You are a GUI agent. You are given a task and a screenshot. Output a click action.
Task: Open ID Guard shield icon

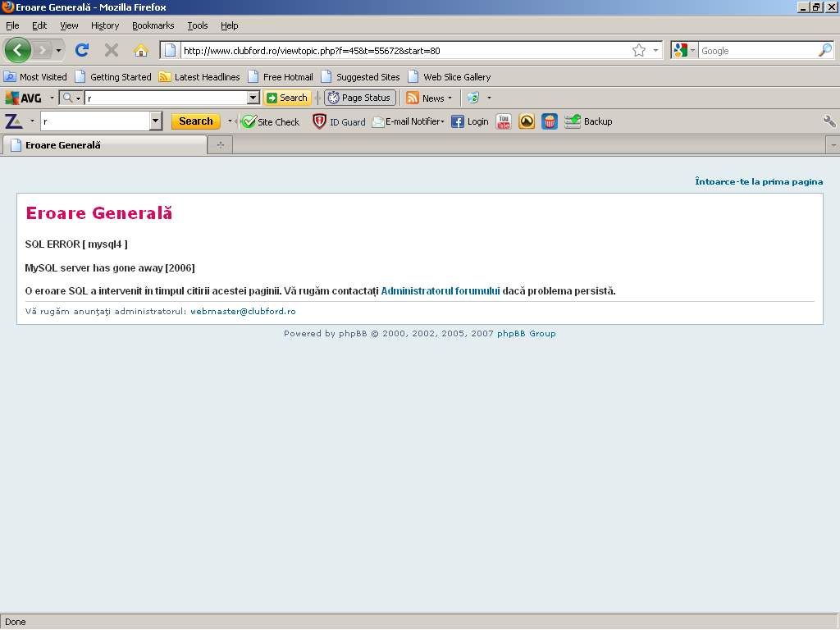click(320, 121)
